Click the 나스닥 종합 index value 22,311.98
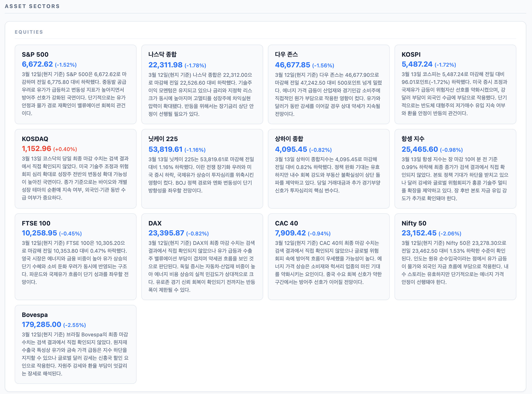The width and height of the screenshot is (532, 394). 165,65
